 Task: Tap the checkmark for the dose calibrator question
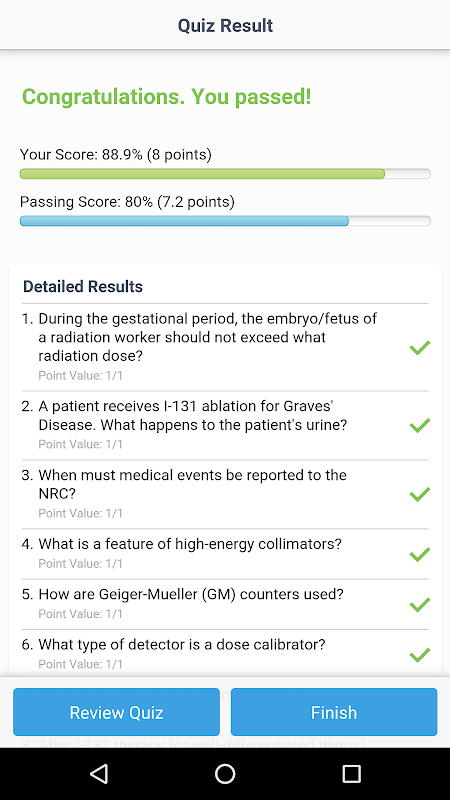tap(420, 655)
